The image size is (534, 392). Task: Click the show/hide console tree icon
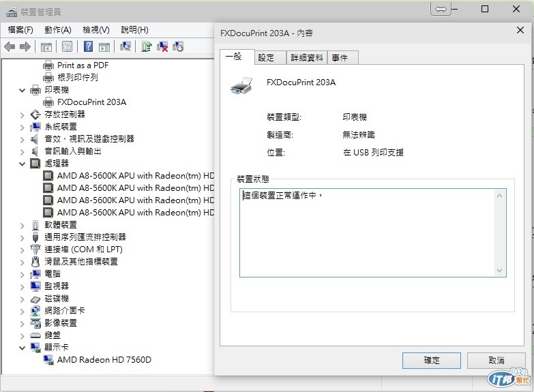click(x=46, y=46)
